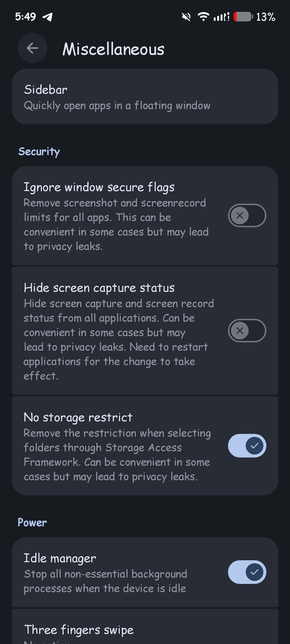
Task: Tap the muted sound status icon
Action: 186,17
